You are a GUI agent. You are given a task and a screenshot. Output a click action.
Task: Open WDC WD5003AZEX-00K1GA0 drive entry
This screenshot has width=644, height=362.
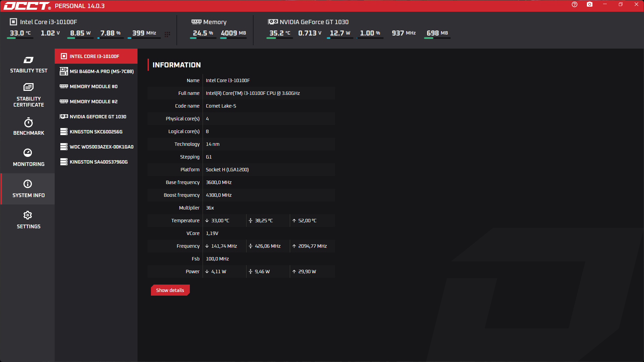[x=96, y=147]
